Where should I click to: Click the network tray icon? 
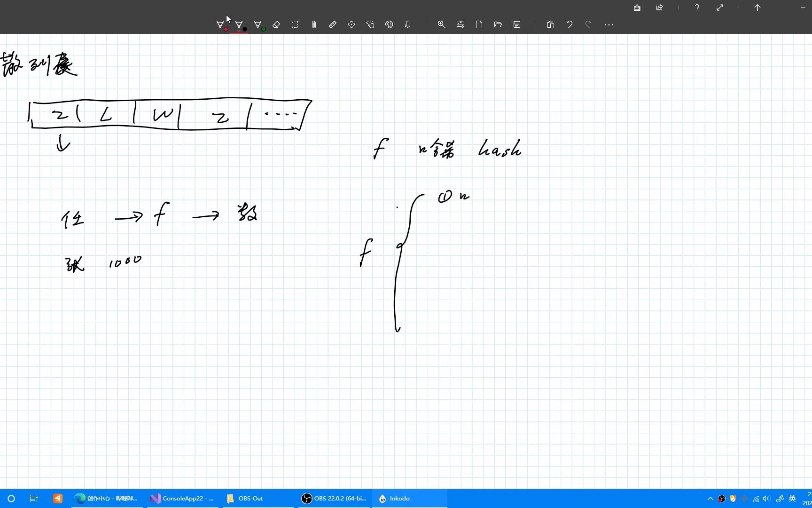756,499
